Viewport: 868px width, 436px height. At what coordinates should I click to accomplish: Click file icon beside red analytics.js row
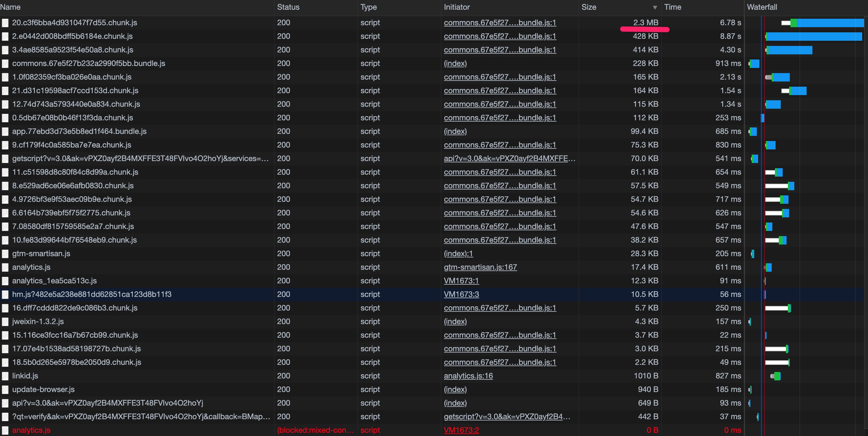click(5, 431)
